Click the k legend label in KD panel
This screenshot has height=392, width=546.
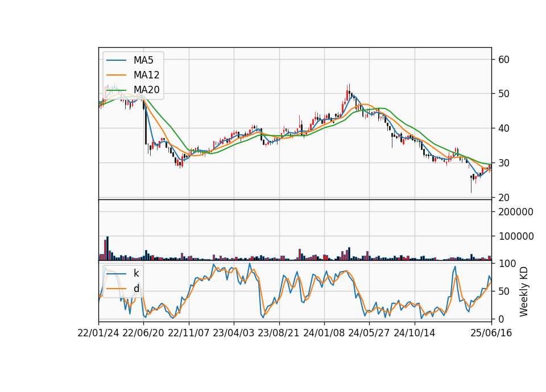click(x=136, y=273)
